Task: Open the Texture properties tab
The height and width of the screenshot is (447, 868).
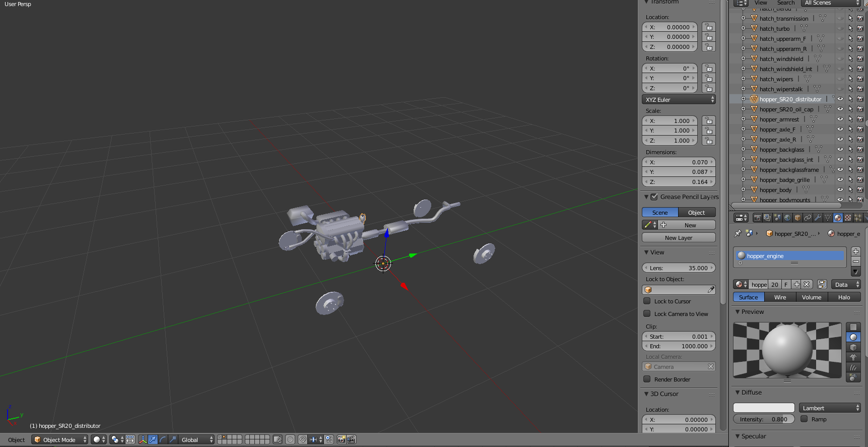Action: coord(848,218)
